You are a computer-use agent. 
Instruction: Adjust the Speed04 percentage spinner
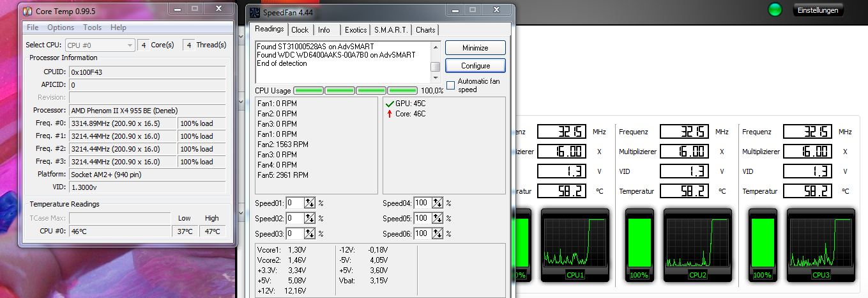point(438,203)
